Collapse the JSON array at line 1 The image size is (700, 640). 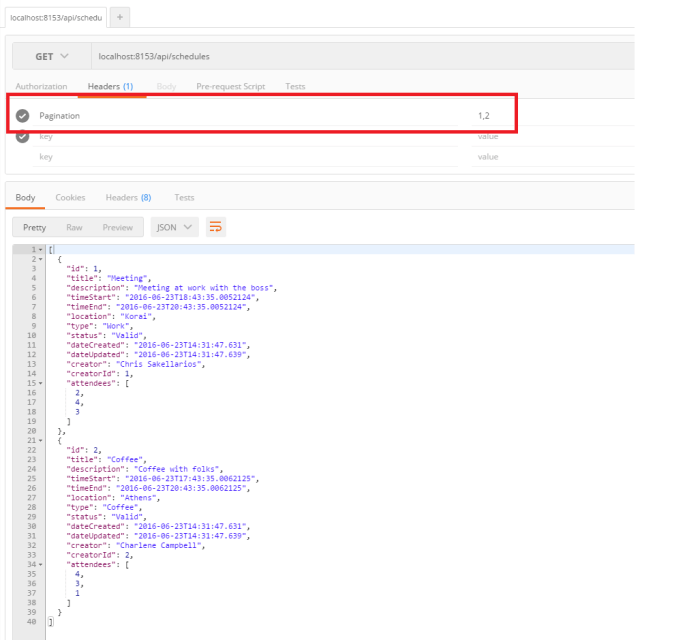click(41, 250)
